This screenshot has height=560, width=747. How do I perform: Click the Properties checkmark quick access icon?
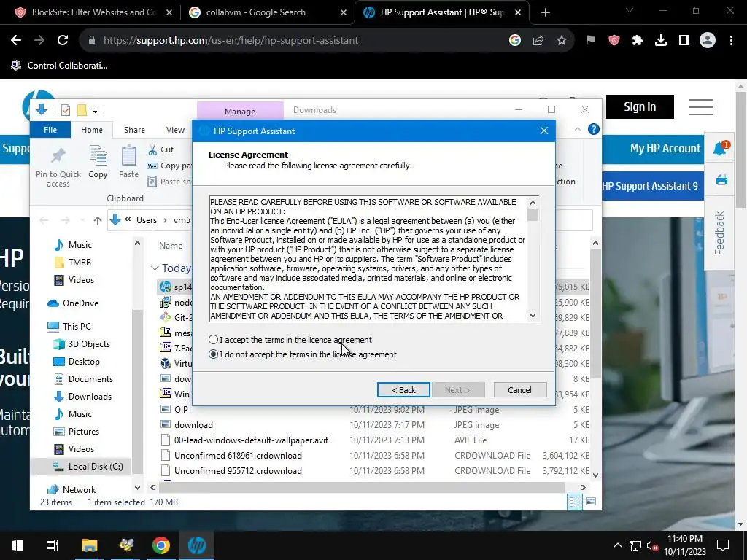(66, 110)
